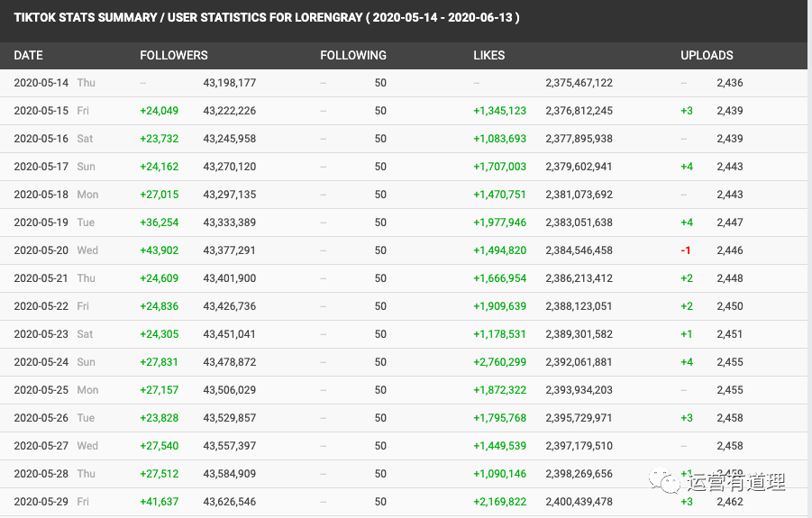Click the TikTok Stats Summary title text
This screenshot has height=518, width=812.
click(x=267, y=18)
